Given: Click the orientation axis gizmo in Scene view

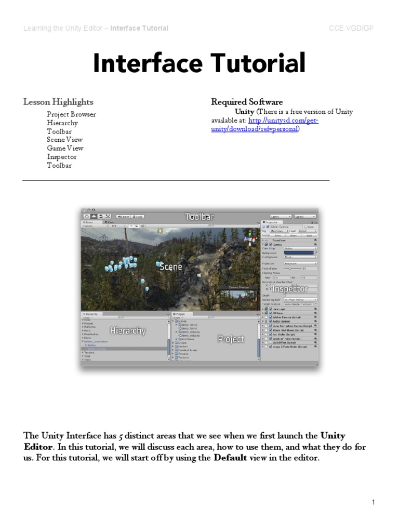Looking at the screenshot, I should point(250,238).
